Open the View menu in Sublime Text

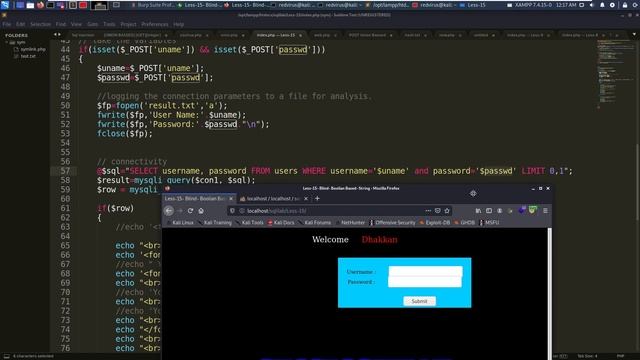point(76,24)
